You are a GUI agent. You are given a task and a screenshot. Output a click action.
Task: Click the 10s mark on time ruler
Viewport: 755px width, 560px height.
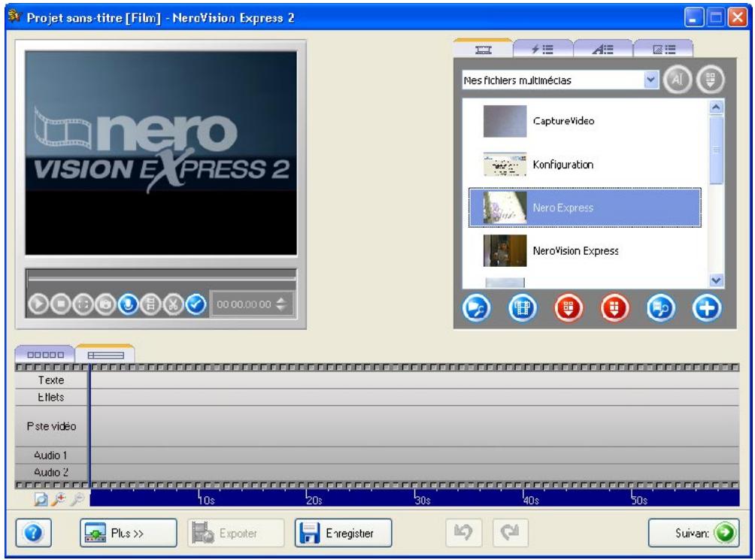pos(206,500)
